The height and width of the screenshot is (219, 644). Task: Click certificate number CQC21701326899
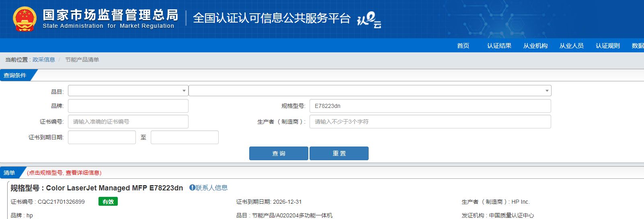(61, 202)
